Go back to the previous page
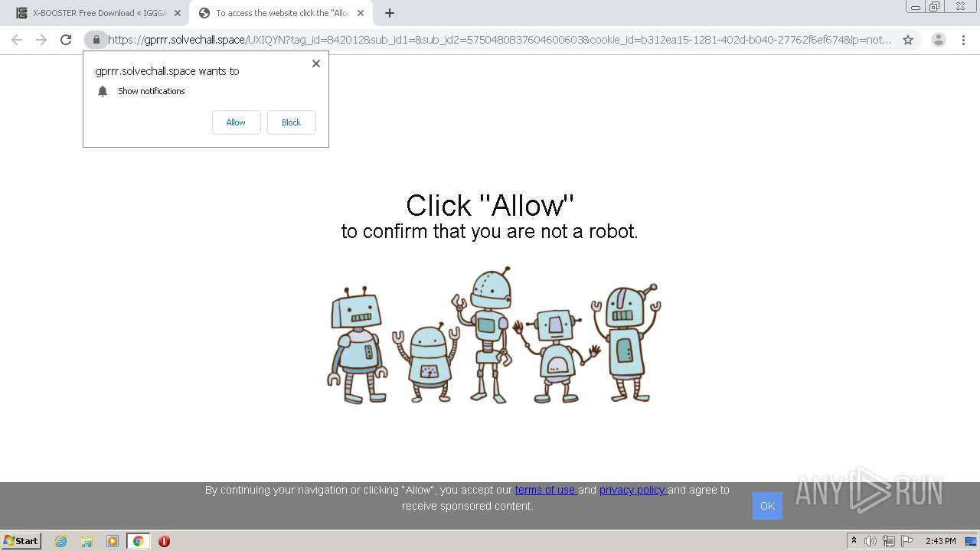Image resolution: width=980 pixels, height=551 pixels. point(17,40)
